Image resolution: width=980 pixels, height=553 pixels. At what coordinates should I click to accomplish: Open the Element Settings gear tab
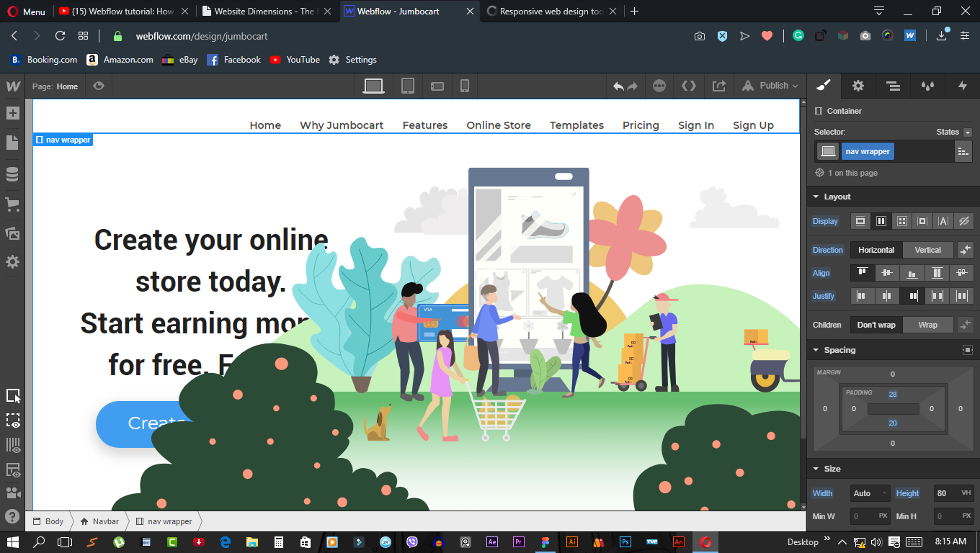[x=857, y=86]
